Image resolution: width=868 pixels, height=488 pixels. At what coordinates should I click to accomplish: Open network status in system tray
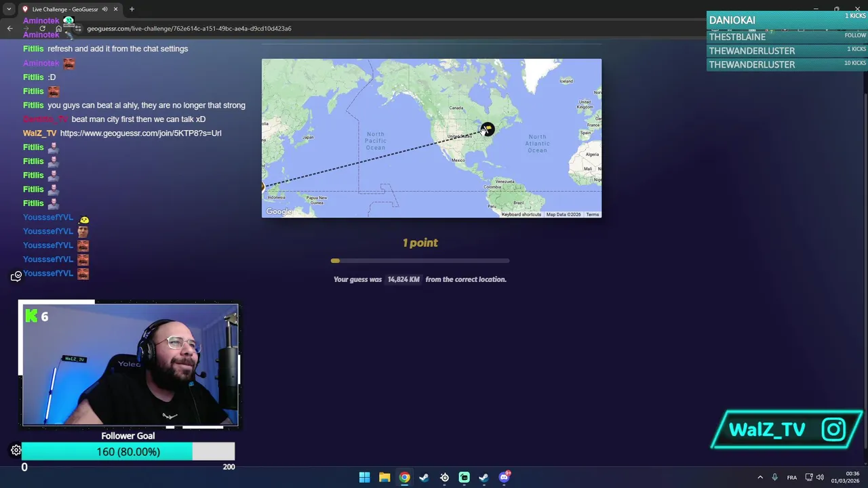click(809, 477)
